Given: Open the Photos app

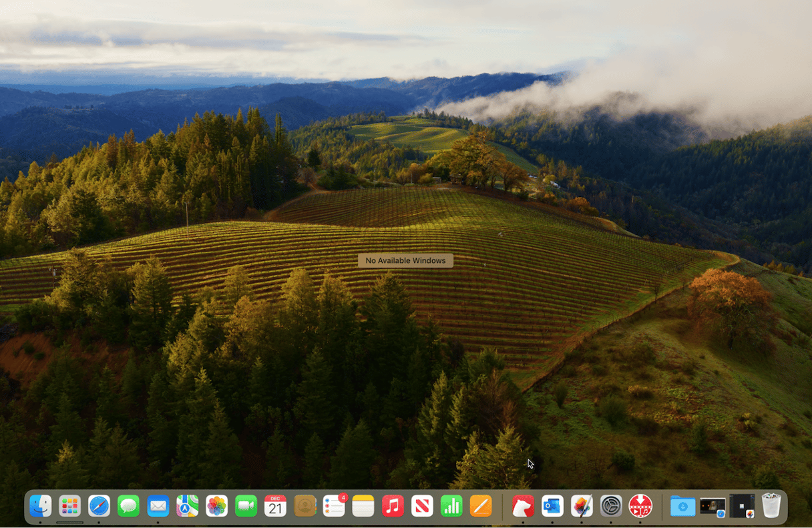Looking at the screenshot, I should [216, 506].
